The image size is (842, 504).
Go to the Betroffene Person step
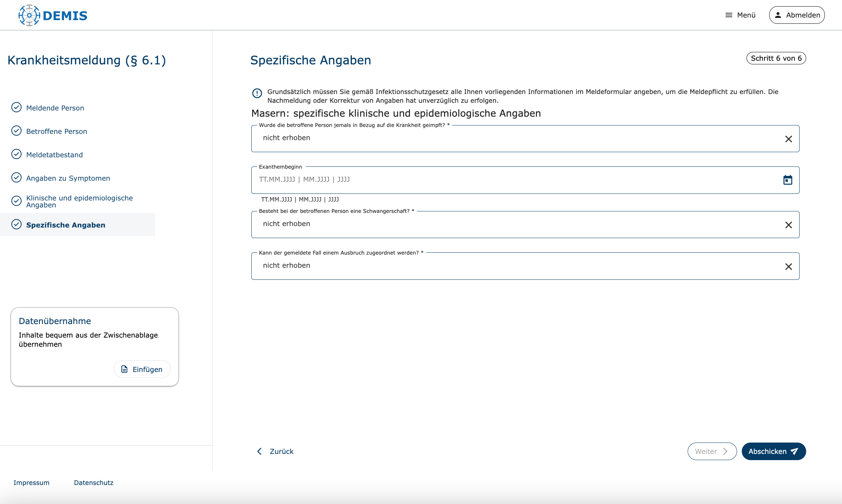coord(56,131)
